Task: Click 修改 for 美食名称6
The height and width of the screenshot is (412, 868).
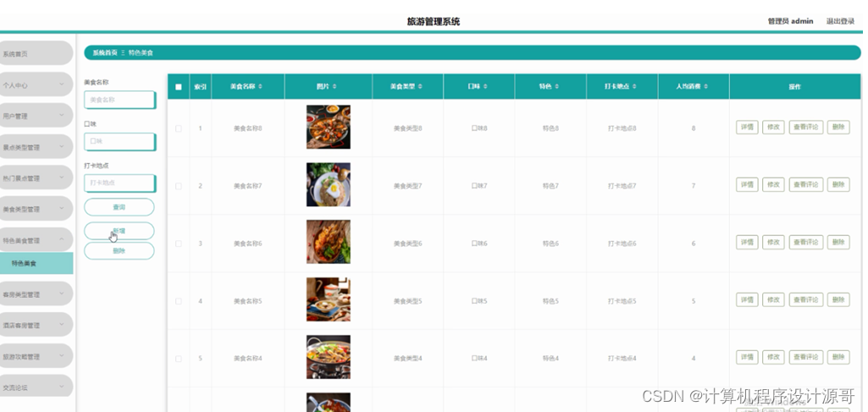Action: (773, 242)
